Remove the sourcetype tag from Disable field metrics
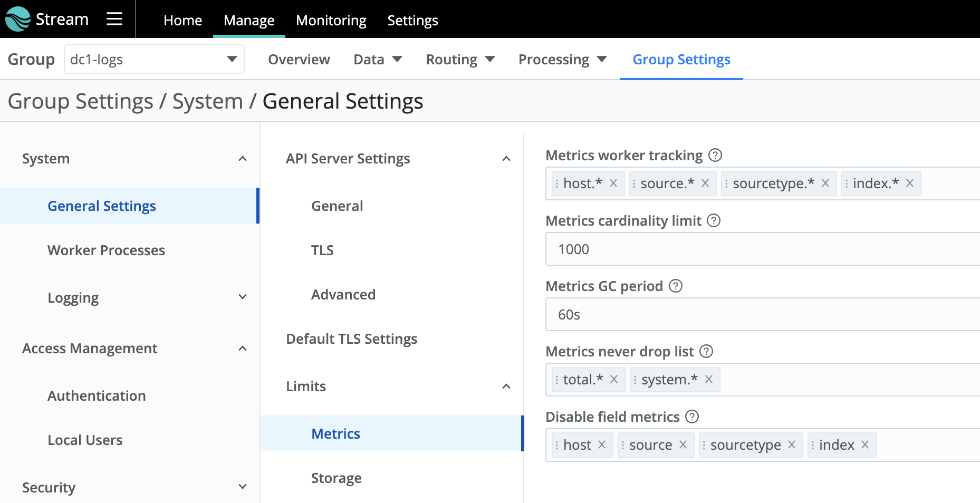This screenshot has width=980, height=503. pos(791,444)
